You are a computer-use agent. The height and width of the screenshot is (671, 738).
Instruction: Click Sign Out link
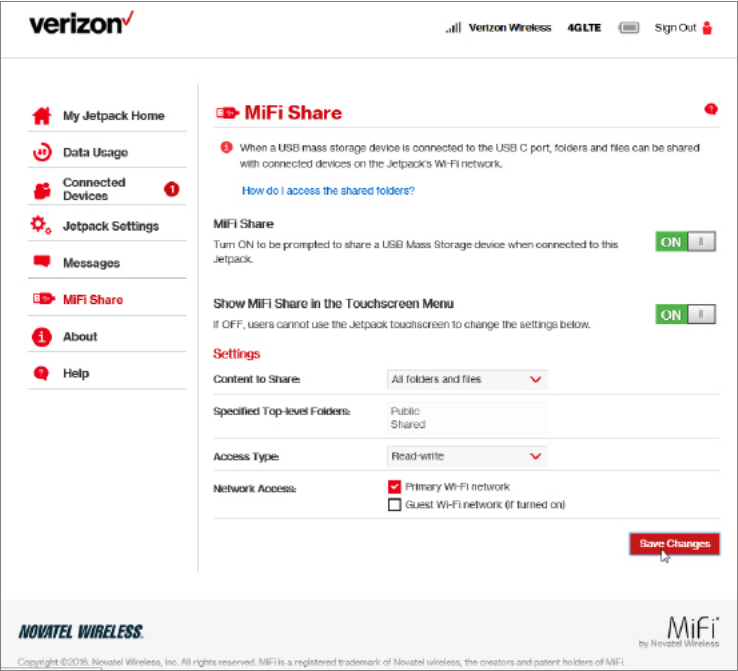click(x=675, y=28)
